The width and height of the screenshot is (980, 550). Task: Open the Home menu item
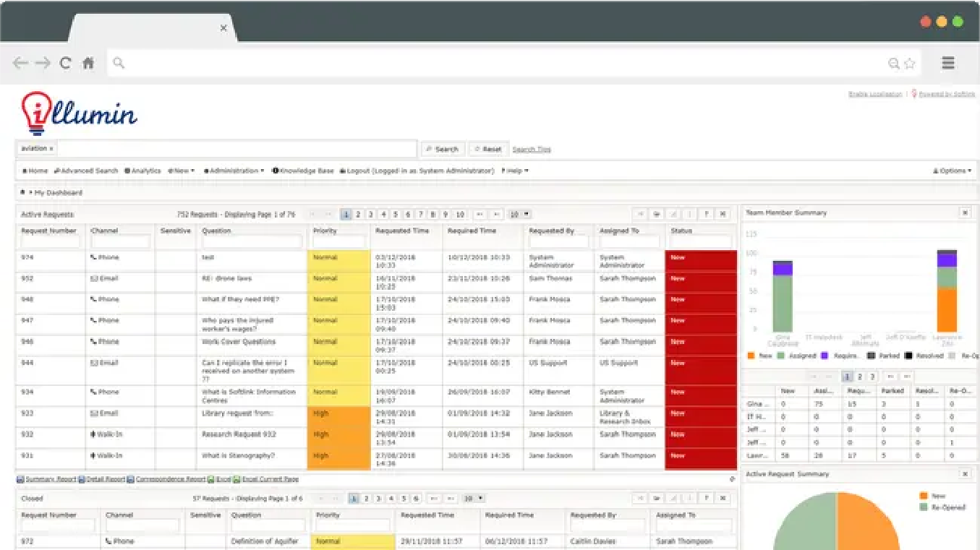(x=35, y=171)
